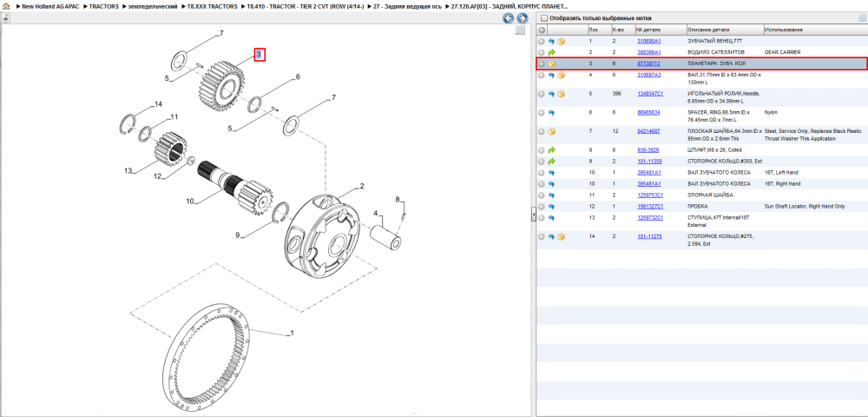Screen dimensions: 868x417
Task: Click the green arrow icon for part 101-11350
Action: 551,162
